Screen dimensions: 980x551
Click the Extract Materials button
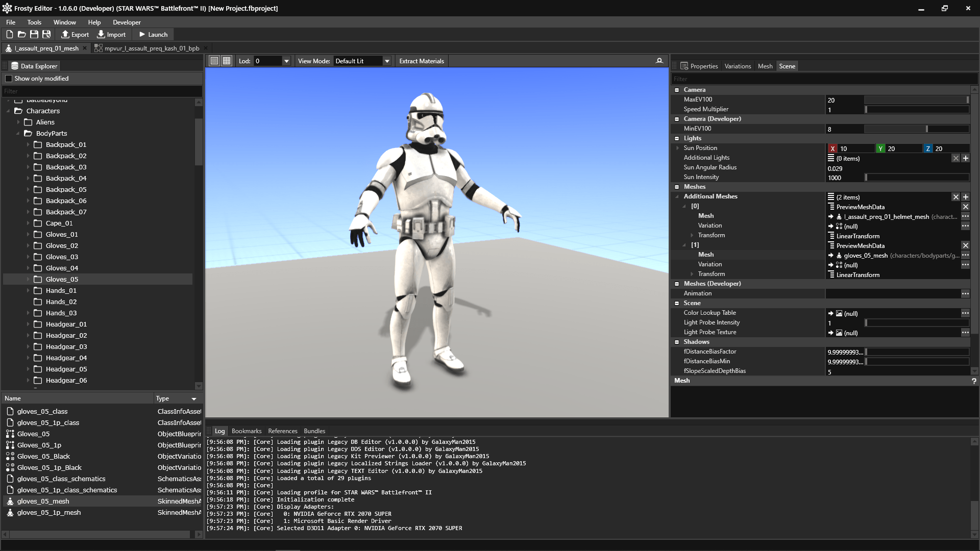click(422, 61)
